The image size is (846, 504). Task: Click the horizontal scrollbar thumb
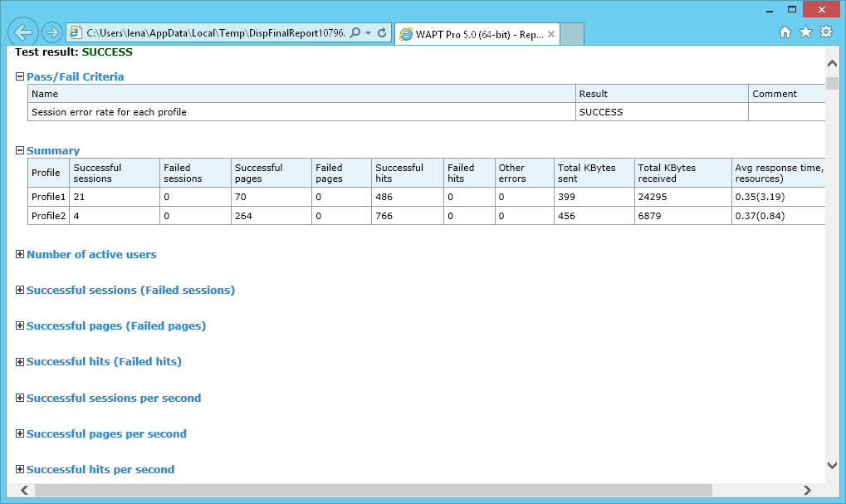click(x=374, y=490)
